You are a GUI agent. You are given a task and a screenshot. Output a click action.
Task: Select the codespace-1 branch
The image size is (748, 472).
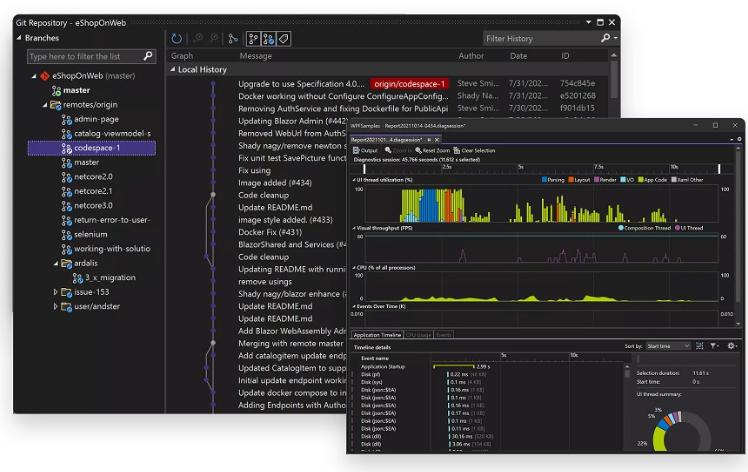[x=92, y=148]
